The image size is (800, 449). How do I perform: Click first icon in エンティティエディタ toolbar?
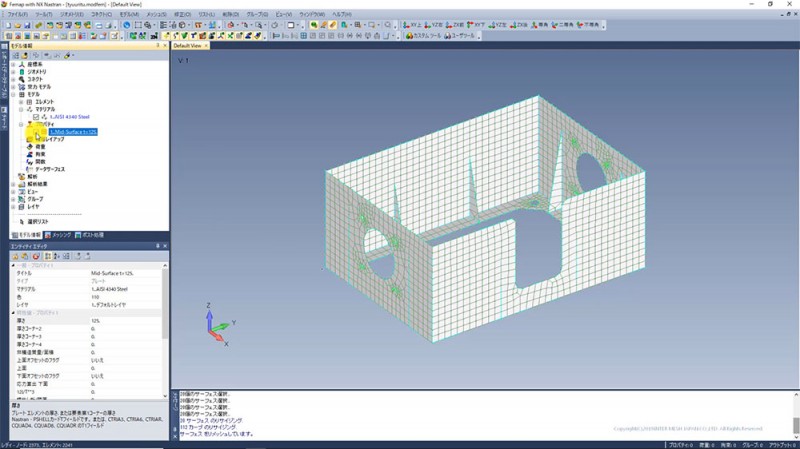pos(15,256)
